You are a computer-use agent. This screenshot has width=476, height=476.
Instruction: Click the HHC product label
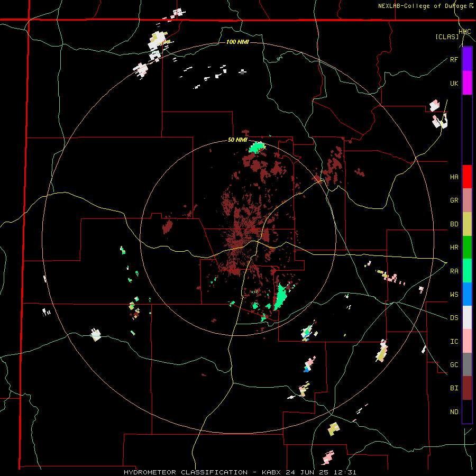(465, 32)
